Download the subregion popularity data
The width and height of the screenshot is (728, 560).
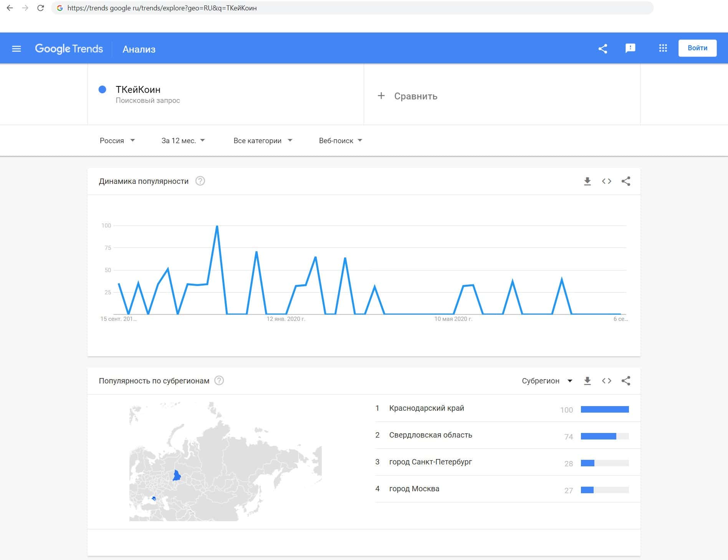coord(587,381)
